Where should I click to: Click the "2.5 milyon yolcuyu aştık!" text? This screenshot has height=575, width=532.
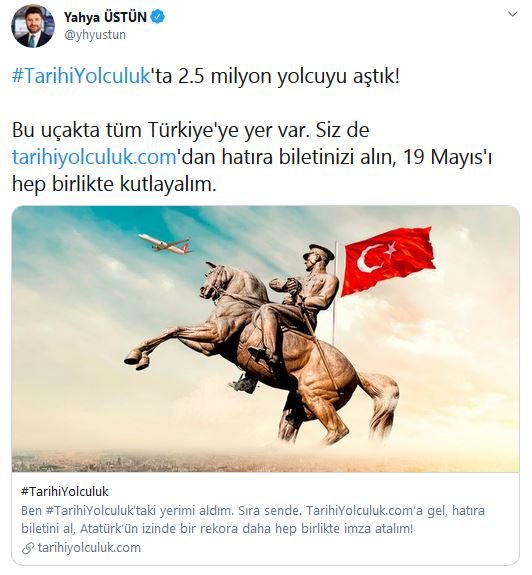pyautogui.click(x=289, y=76)
